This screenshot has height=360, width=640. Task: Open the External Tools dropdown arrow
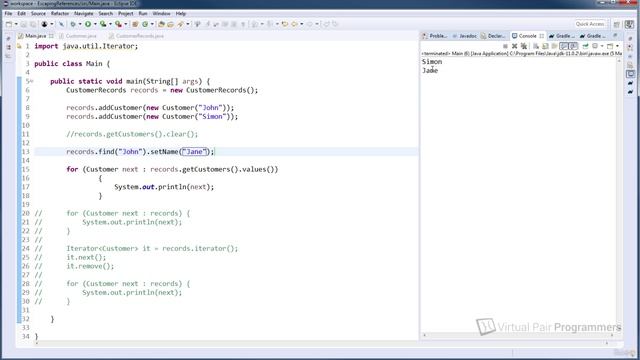[126, 24]
